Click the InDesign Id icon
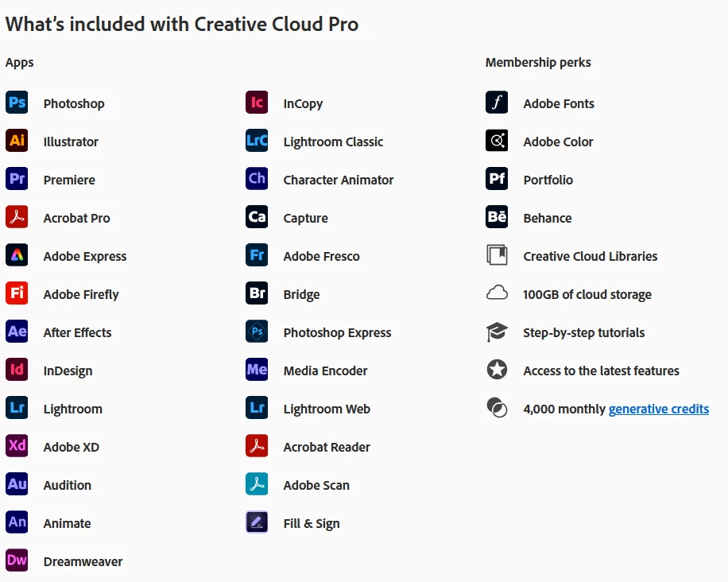This screenshot has height=582, width=728. tap(17, 369)
